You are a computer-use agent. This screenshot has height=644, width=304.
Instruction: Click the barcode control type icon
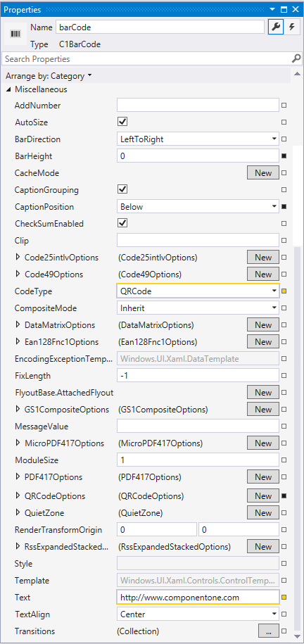tap(16, 34)
